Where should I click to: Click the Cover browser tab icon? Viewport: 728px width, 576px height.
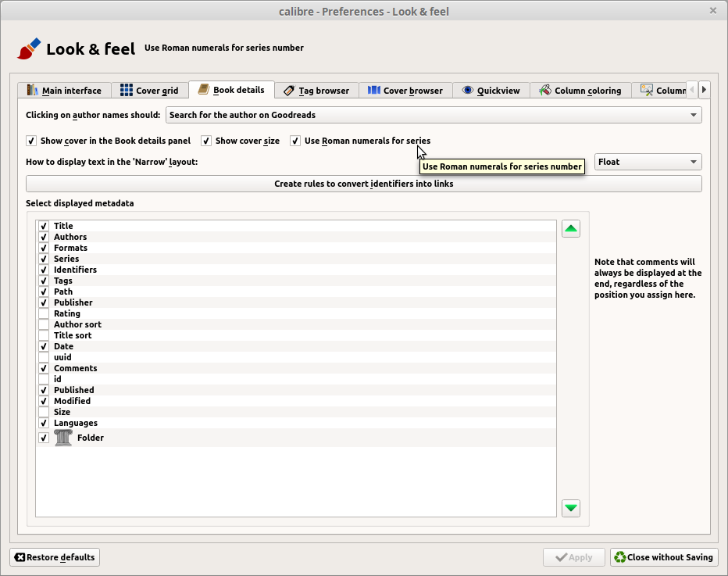click(x=374, y=91)
